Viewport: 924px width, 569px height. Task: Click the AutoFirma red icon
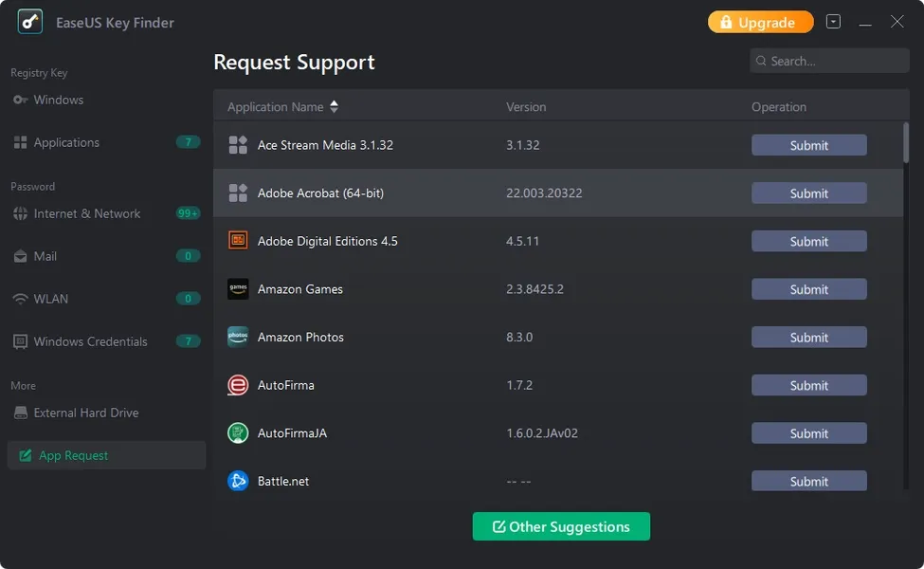238,385
